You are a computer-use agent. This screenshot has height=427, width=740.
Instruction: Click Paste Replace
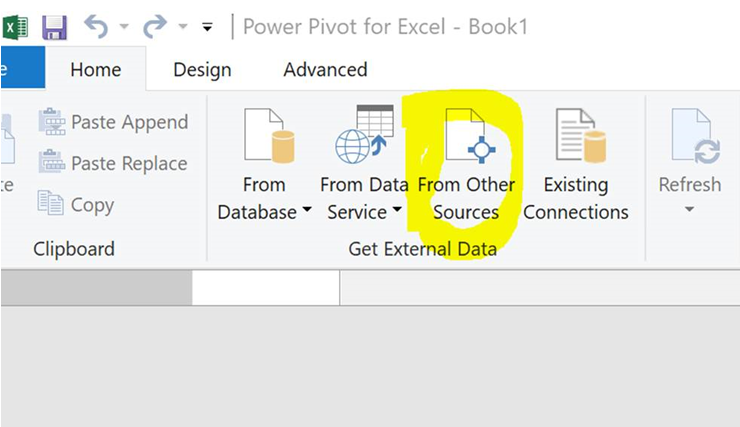coord(113,163)
